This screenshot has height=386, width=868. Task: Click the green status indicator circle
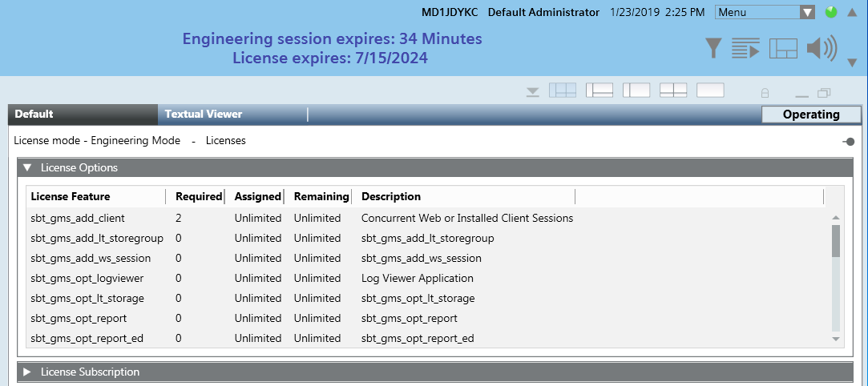pos(830,12)
